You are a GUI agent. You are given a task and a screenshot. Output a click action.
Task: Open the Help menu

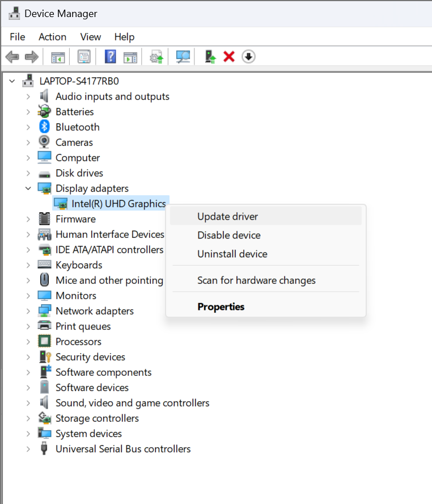(x=124, y=37)
